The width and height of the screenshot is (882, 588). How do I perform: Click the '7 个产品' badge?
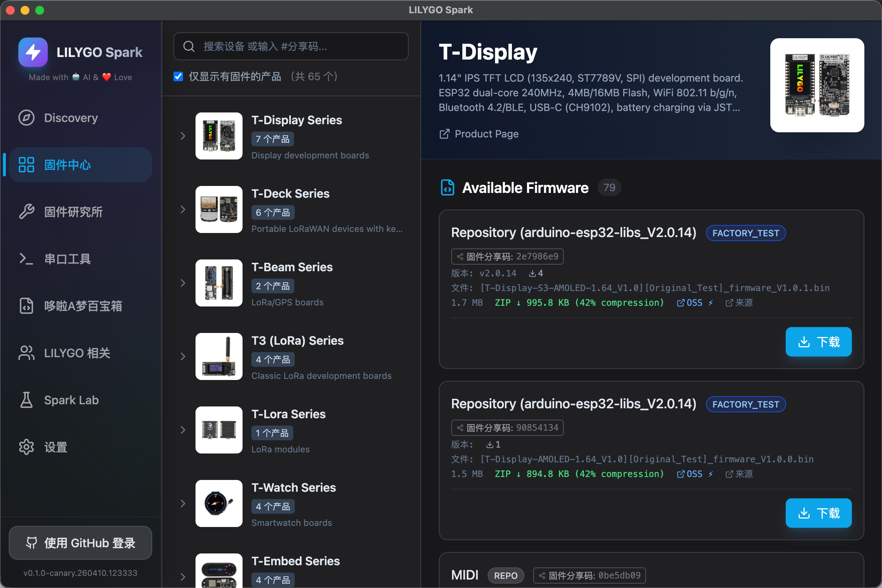coord(273,139)
